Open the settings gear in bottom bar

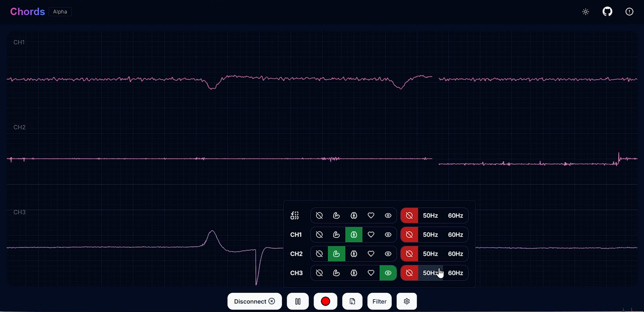(x=406, y=301)
